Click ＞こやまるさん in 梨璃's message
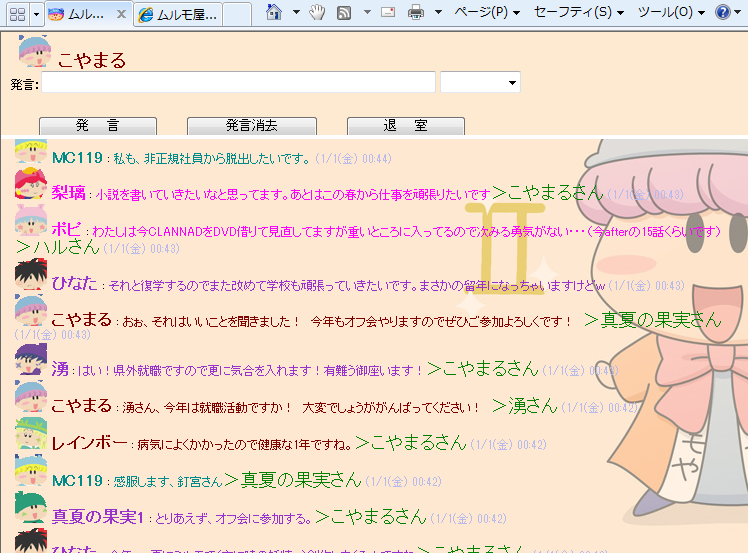The height and width of the screenshot is (553, 748). [548, 193]
